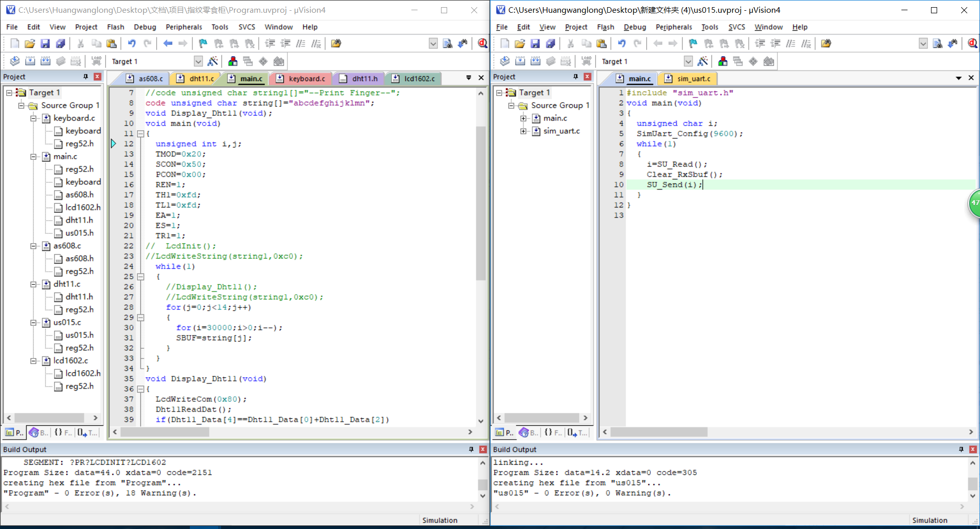Collapse lcd1602.c node in left project tree
Screen dimensions: 980x529
point(33,361)
